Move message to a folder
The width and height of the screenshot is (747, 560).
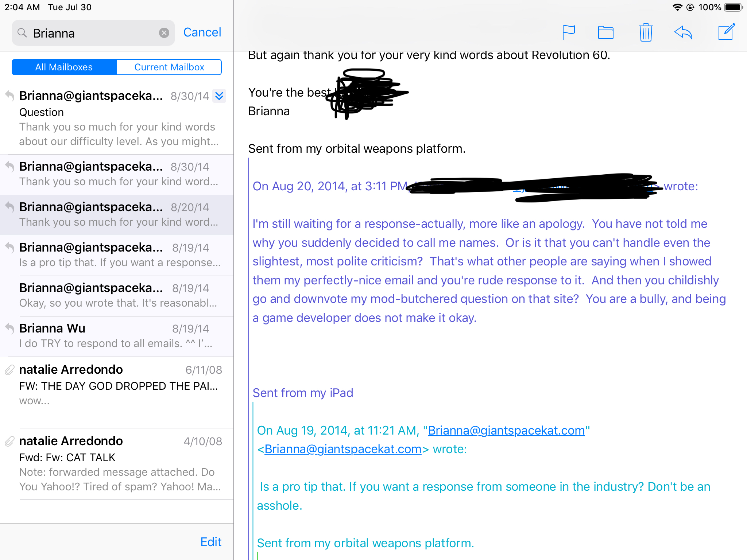[606, 32]
